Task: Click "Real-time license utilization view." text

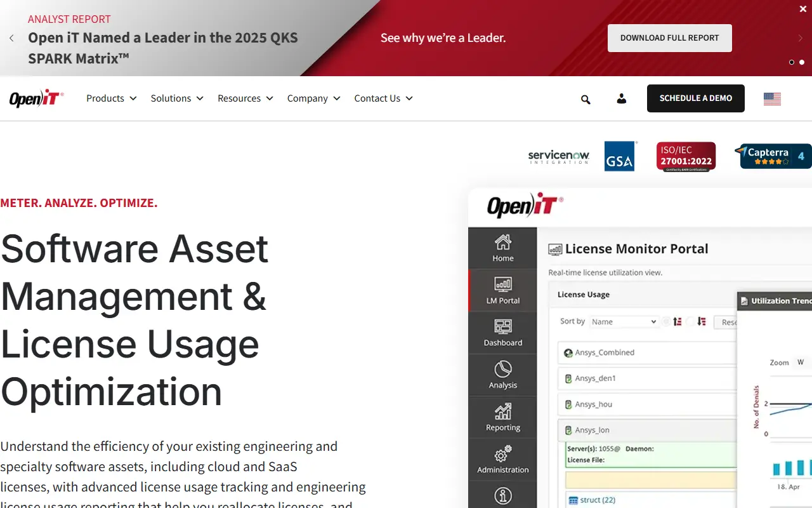Action: coord(605,272)
